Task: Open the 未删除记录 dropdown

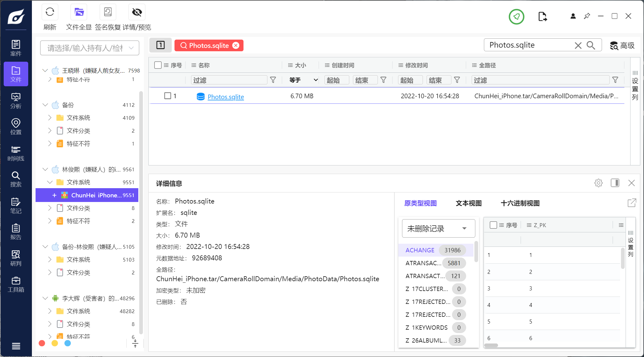Action: click(438, 228)
